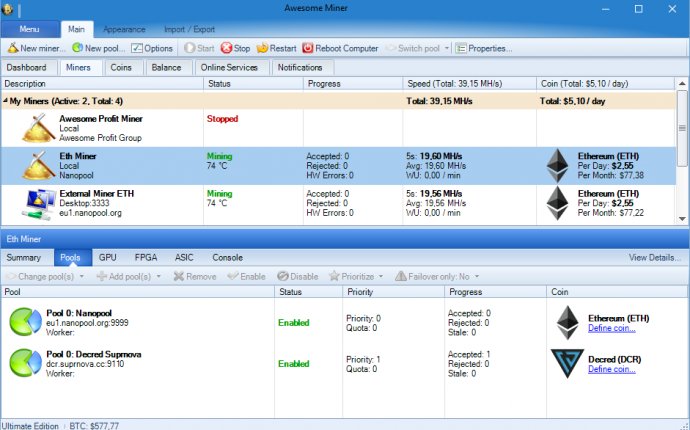690x430 pixels.
Task: Open the Switch pool dropdown arrow
Action: [x=447, y=48]
